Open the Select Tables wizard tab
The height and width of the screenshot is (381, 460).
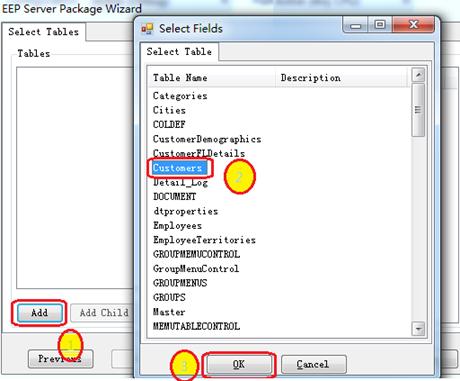click(44, 32)
